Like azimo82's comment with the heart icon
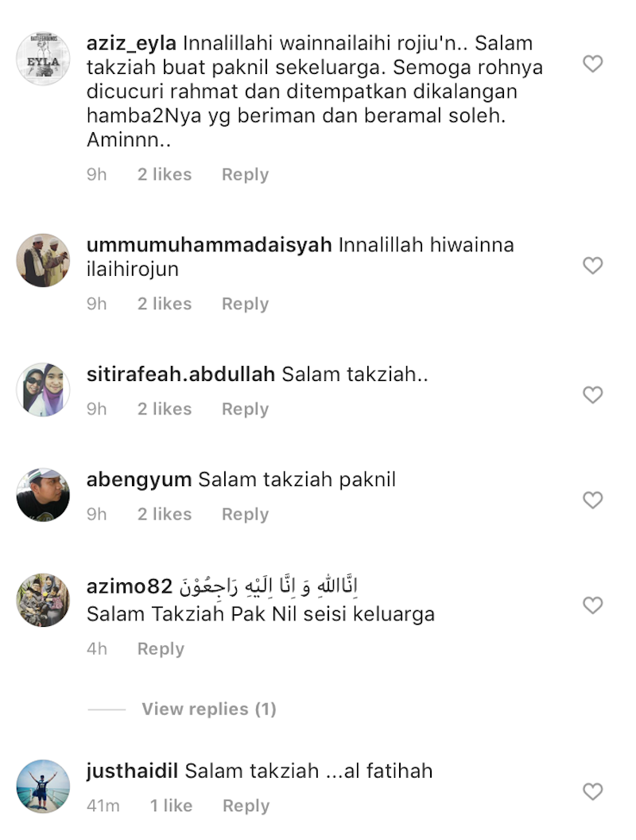Screen dimensions: 636x840 coord(592,605)
